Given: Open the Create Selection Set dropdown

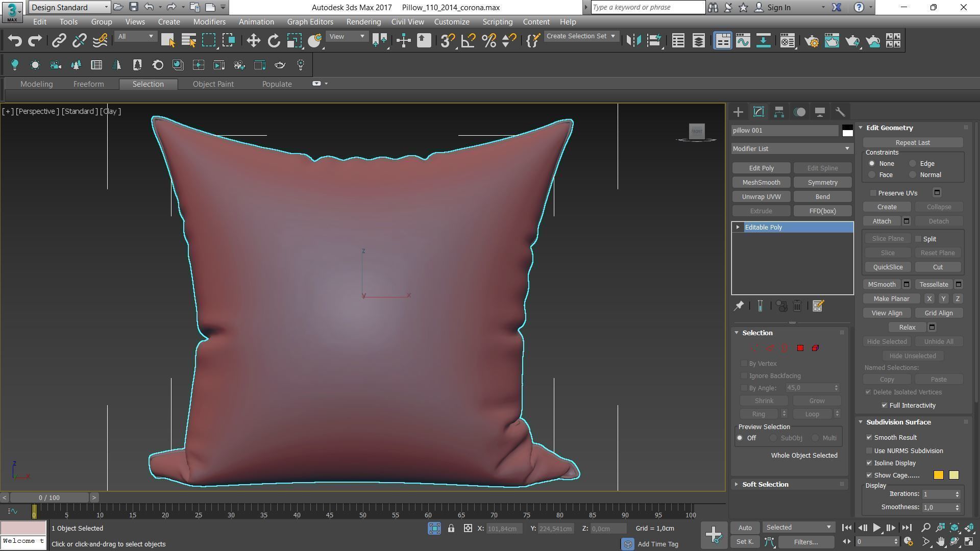Looking at the screenshot, I should [x=581, y=36].
